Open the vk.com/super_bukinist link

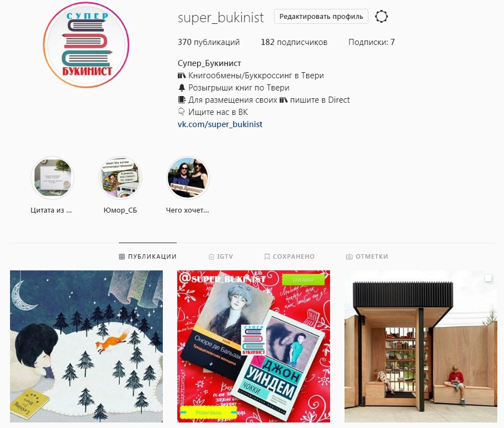click(220, 124)
